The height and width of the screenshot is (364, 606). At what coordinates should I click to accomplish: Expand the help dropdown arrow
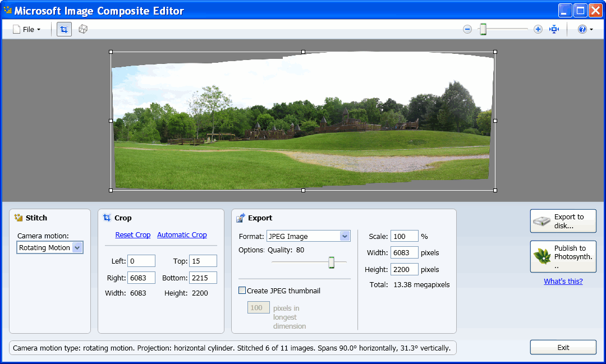coord(591,30)
